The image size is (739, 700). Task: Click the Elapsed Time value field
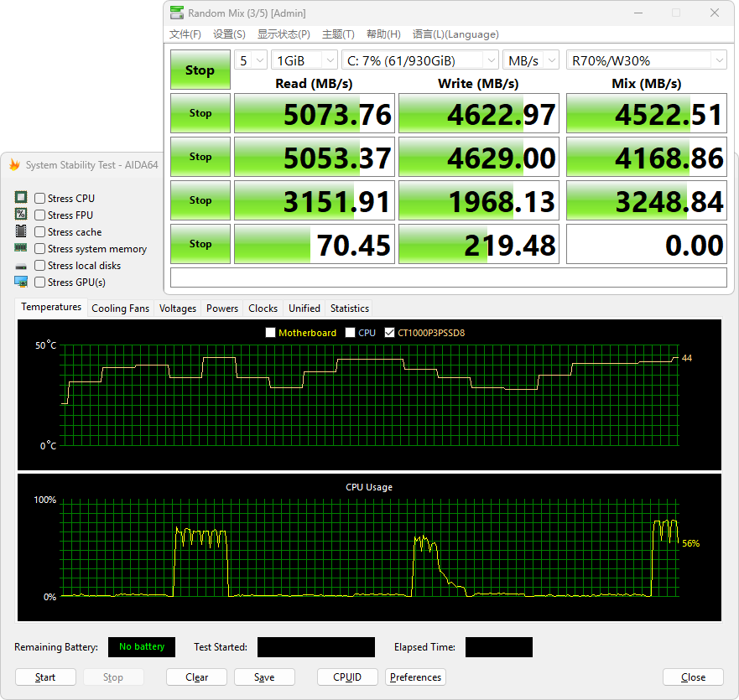click(x=499, y=647)
